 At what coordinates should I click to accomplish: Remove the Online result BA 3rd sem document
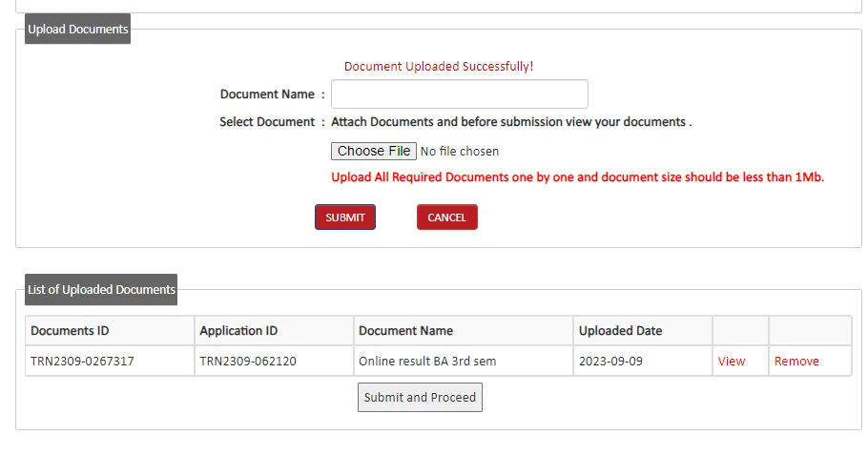[x=796, y=362]
